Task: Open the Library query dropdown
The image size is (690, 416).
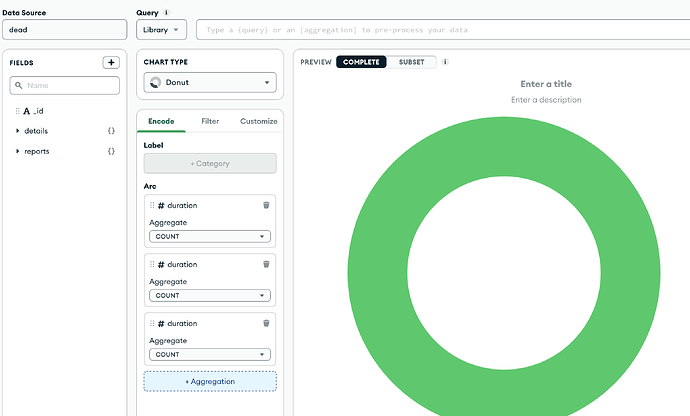Action: (161, 29)
